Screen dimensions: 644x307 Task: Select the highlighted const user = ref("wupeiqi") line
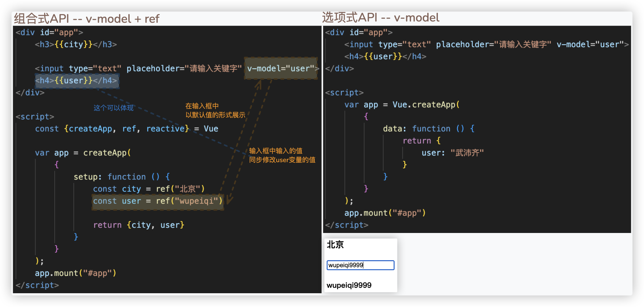(x=157, y=201)
